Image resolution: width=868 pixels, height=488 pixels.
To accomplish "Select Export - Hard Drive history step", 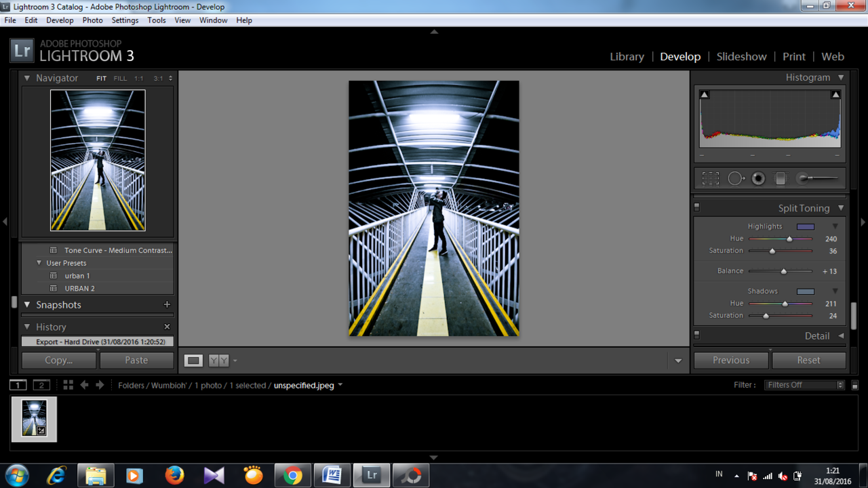I will 98,342.
